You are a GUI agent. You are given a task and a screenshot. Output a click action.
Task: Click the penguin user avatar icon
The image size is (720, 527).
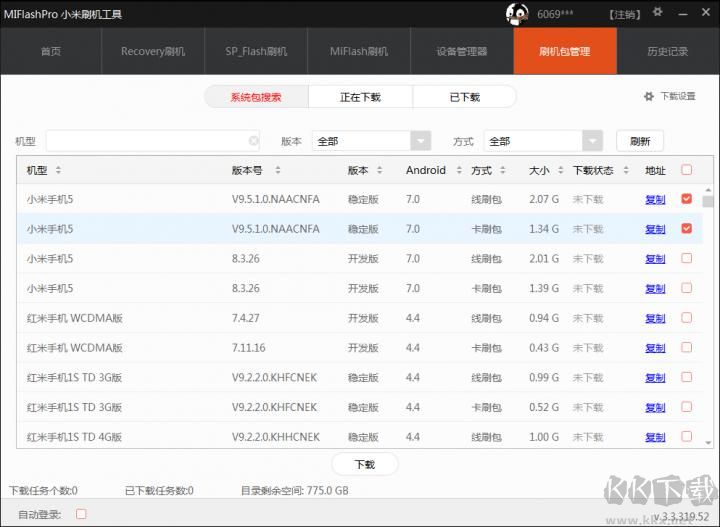(x=517, y=14)
